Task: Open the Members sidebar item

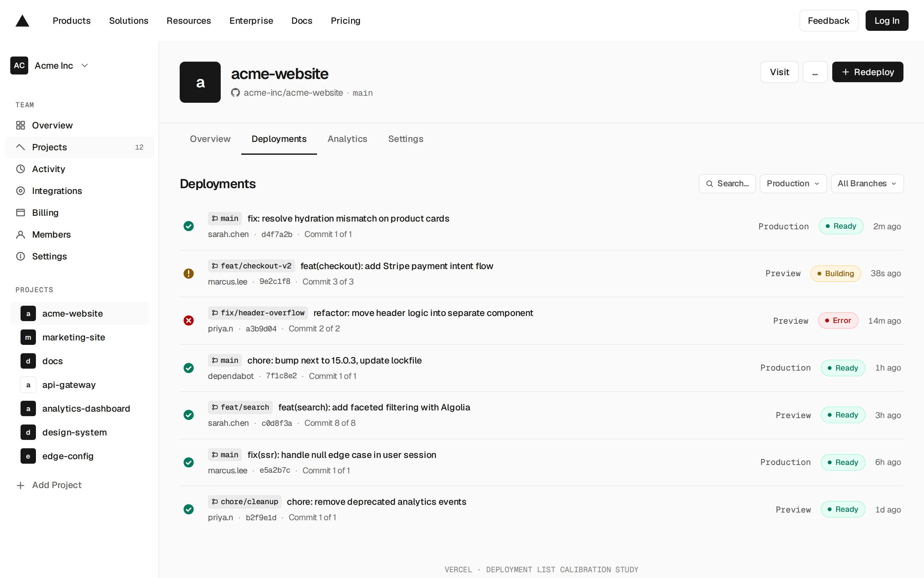Action: coord(80,234)
